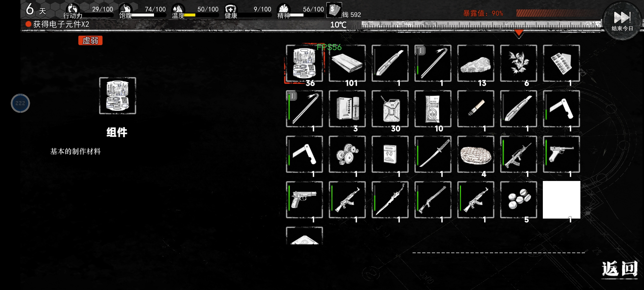Image resolution: width=644 pixels, height=290 pixels.
Task: Click the 29/100 action points value
Action: tap(103, 9)
